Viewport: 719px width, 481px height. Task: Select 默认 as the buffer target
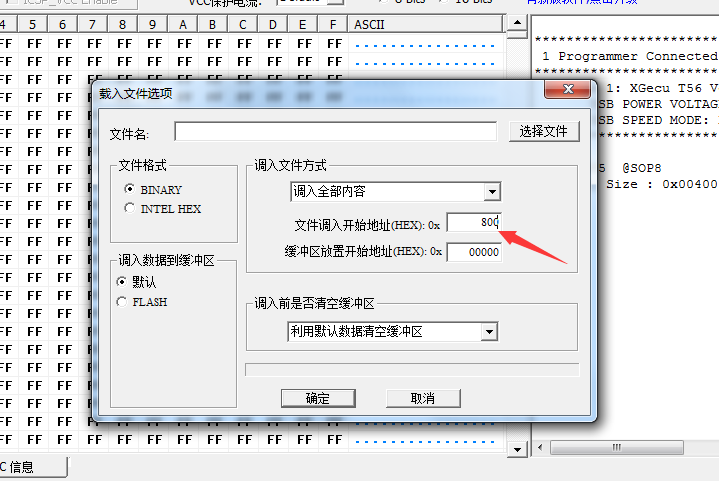[122, 282]
